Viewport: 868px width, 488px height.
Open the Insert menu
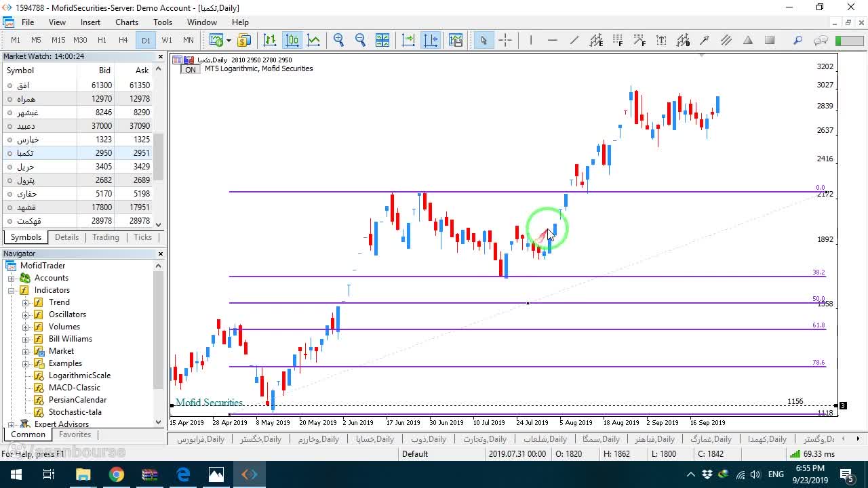(x=90, y=22)
